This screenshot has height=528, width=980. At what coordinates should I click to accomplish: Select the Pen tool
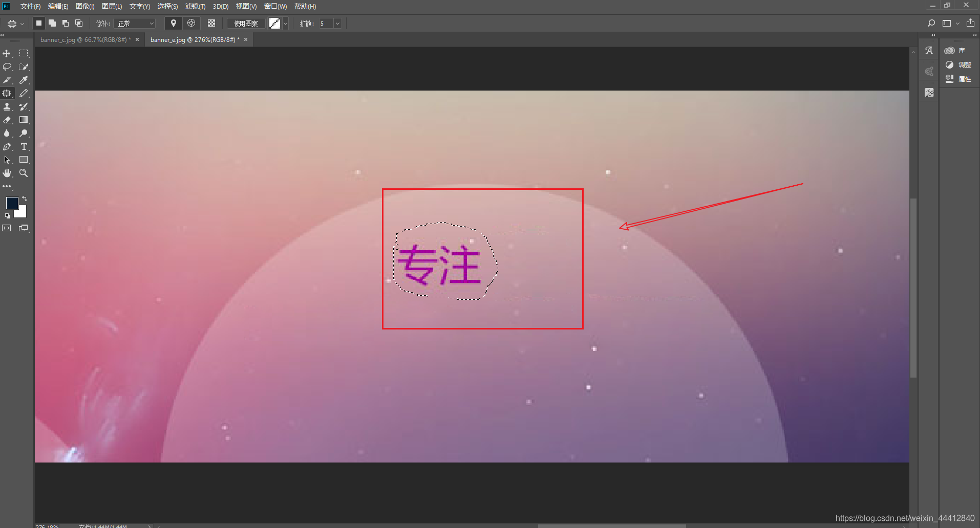[x=7, y=146]
